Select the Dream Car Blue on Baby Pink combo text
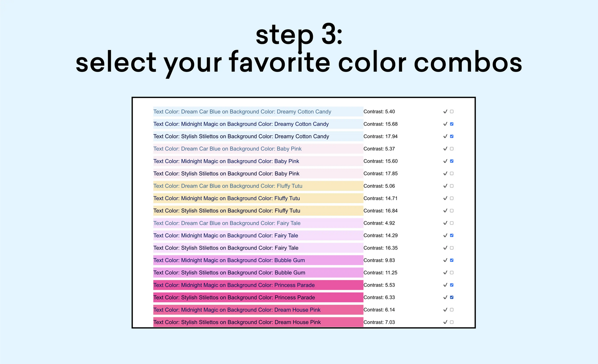The width and height of the screenshot is (598, 364). [x=228, y=148]
